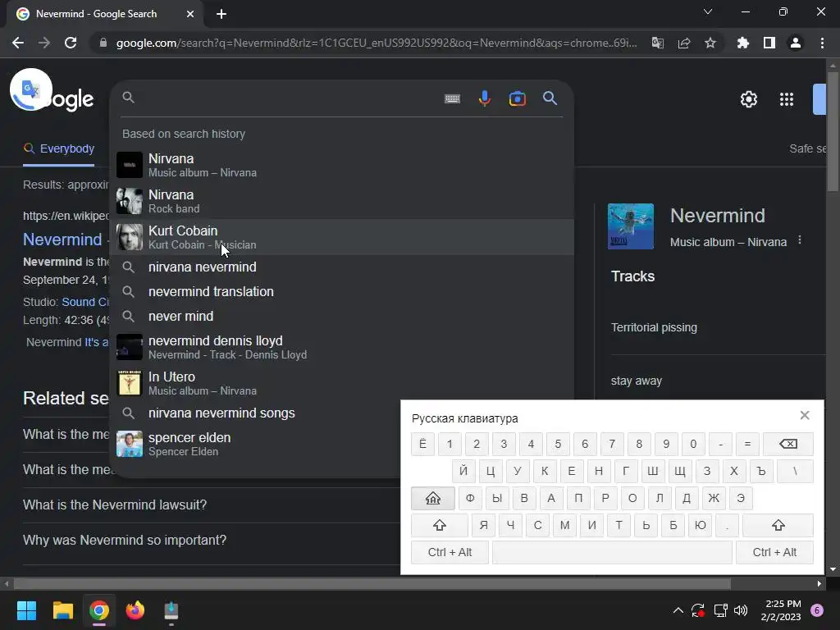Viewport: 840px width, 630px height.
Task: Open Sound City studio link
Action: [85, 302]
